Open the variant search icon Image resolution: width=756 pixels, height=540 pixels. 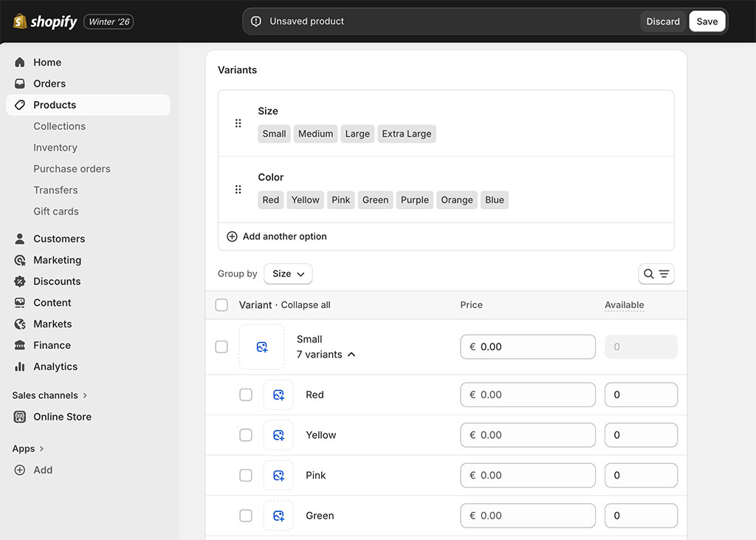coord(648,273)
